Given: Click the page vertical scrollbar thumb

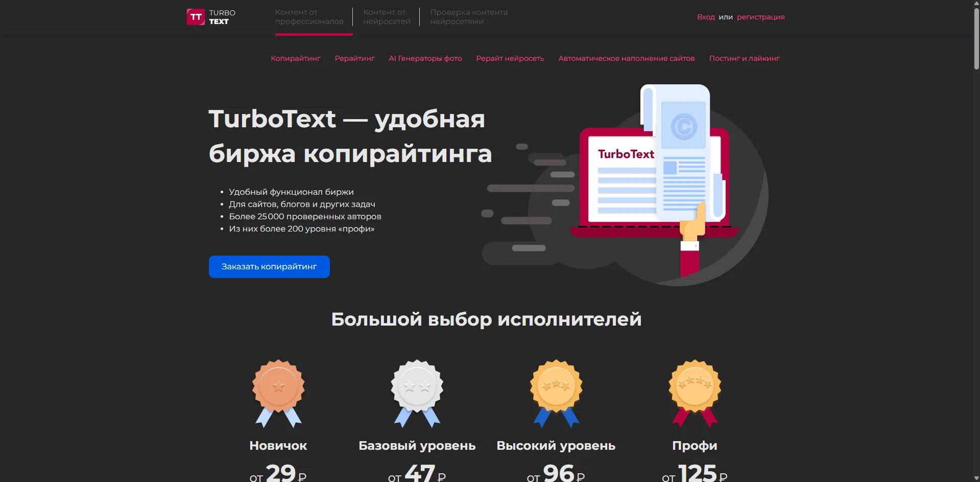Looking at the screenshot, I should [976, 38].
